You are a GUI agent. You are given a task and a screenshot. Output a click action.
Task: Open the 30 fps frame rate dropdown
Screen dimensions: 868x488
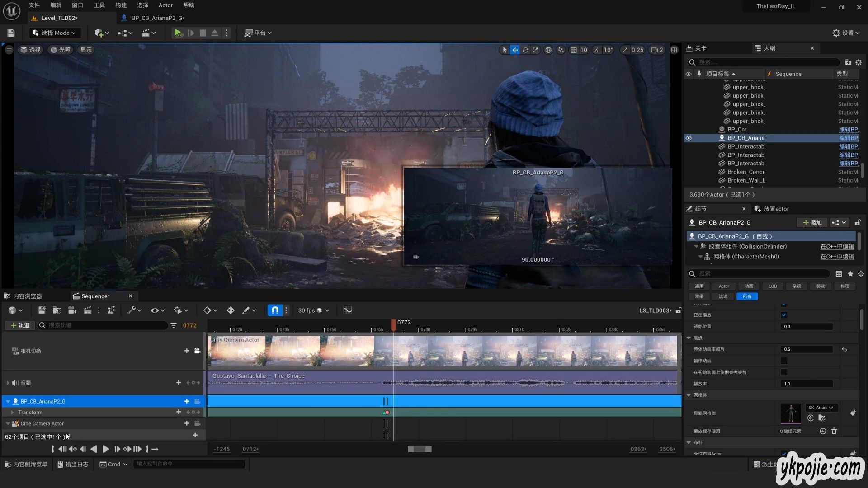tap(314, 310)
